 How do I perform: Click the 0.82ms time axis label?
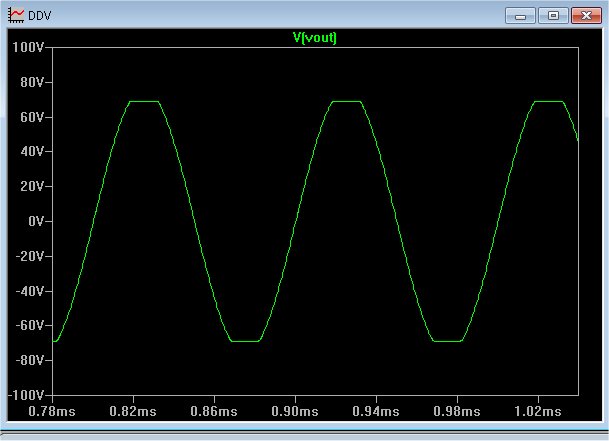(133, 411)
